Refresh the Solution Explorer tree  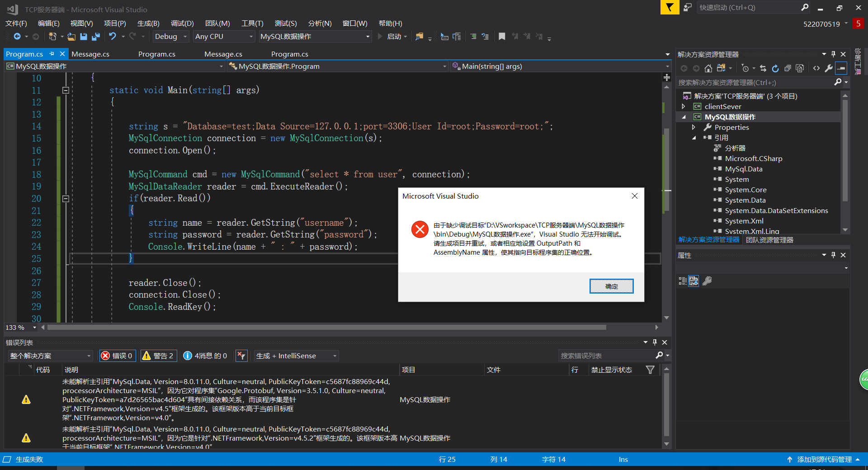(775, 68)
